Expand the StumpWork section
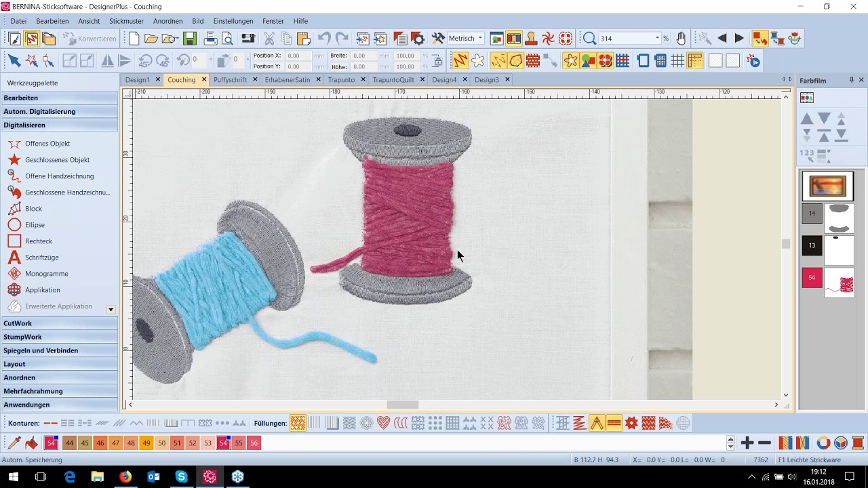This screenshot has height=488, width=868. point(60,337)
